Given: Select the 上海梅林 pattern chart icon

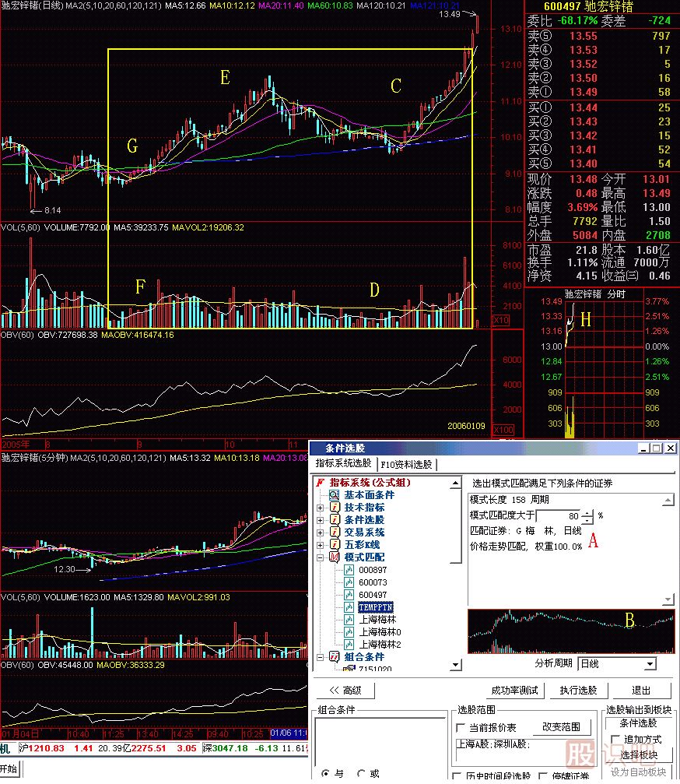Looking at the screenshot, I should pos(349,620).
